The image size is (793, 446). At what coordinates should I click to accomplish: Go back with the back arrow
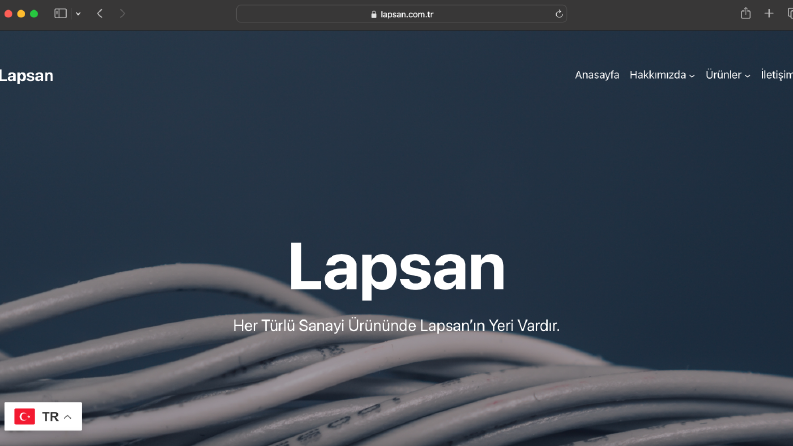100,14
